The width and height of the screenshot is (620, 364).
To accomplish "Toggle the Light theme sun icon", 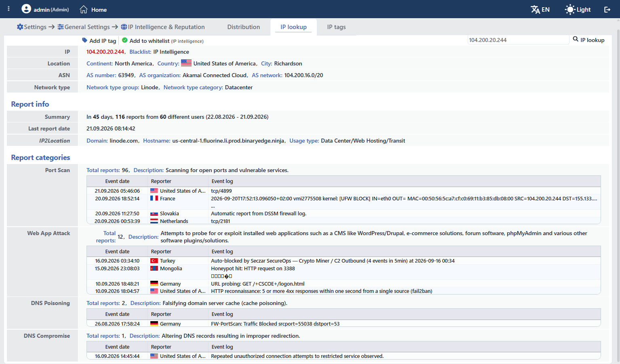I will coord(570,9).
